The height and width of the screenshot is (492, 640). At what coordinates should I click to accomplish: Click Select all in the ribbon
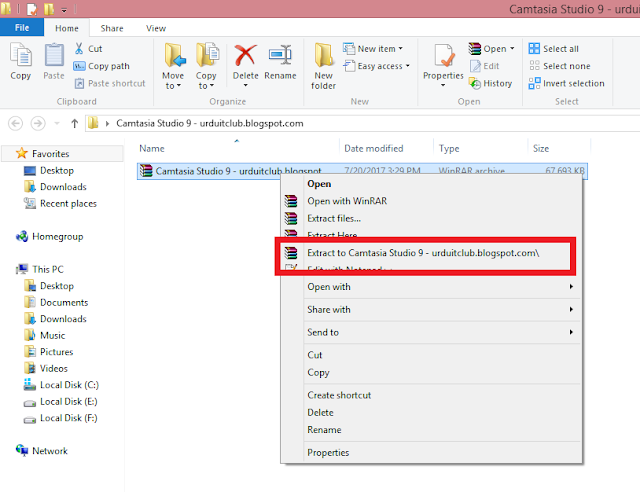[x=553, y=49]
